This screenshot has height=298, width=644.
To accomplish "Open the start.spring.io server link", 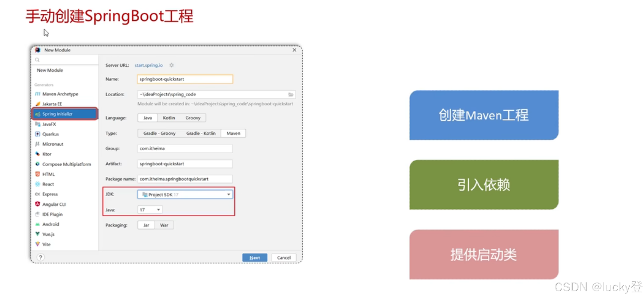I will click(x=149, y=65).
